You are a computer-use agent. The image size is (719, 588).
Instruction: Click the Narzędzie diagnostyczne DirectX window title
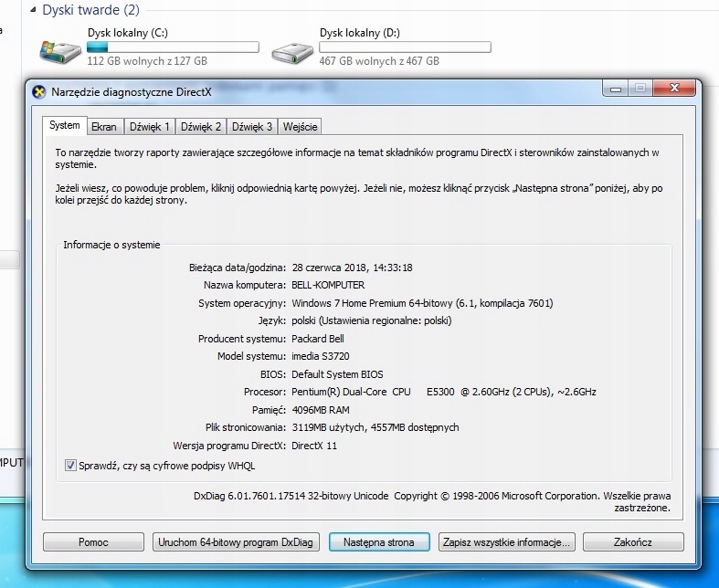(x=132, y=92)
